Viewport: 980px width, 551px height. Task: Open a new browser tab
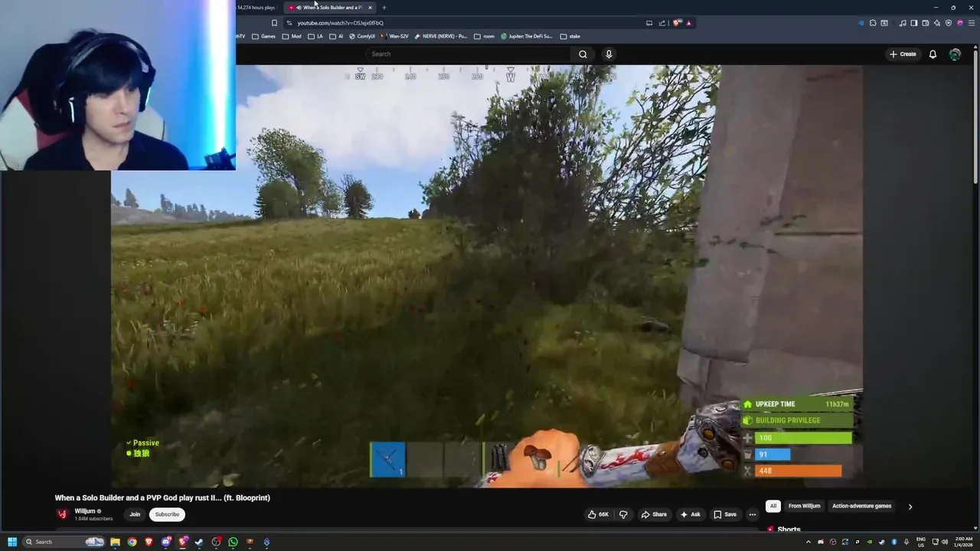pos(384,8)
